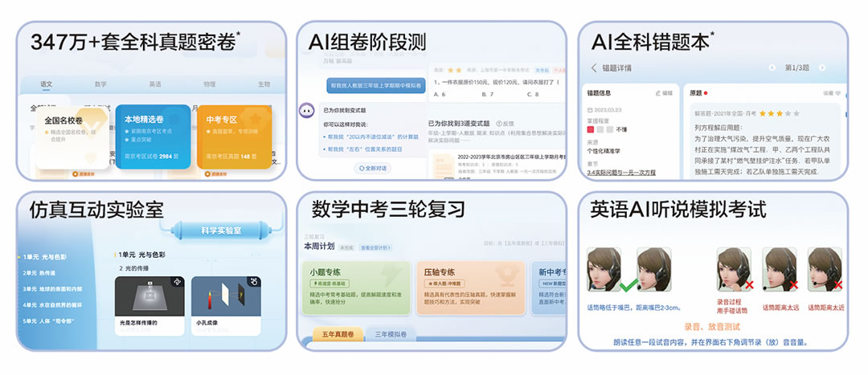Select the third gray mastery square
This screenshot has width=868, height=375.
[609, 129]
